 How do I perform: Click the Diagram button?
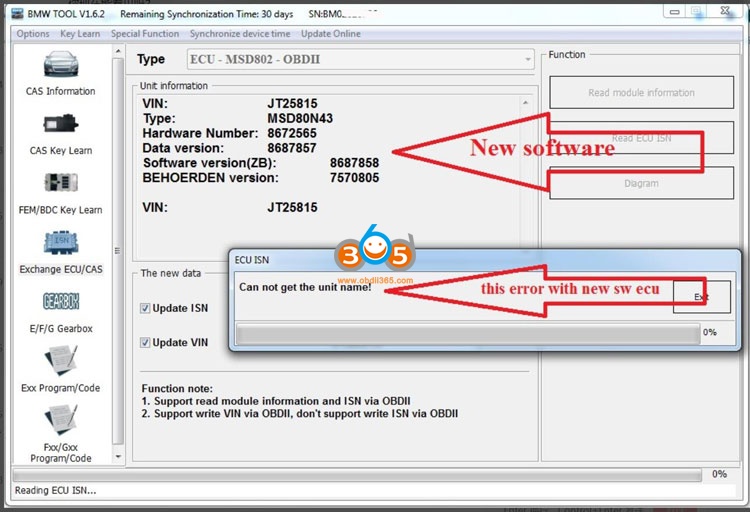click(641, 183)
